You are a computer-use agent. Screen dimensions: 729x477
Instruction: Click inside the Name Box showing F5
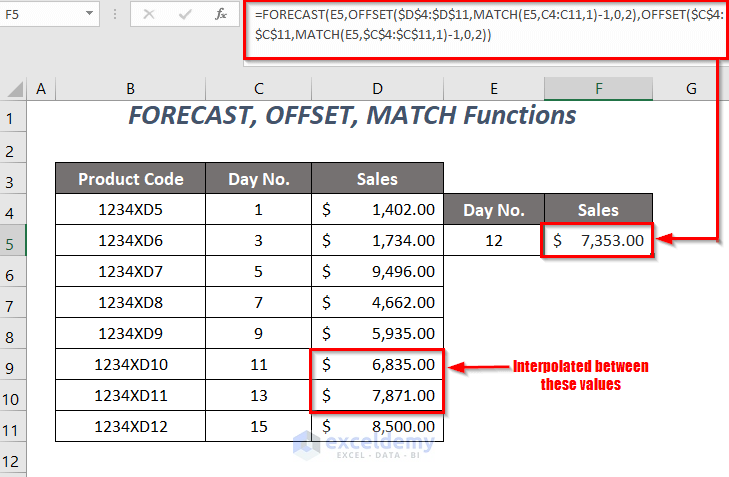point(42,14)
